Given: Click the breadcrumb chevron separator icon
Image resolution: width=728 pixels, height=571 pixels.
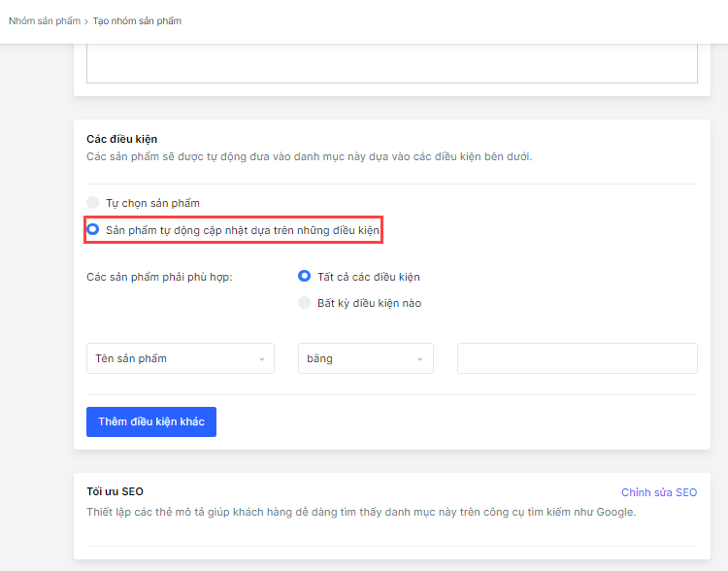Looking at the screenshot, I should pyautogui.click(x=85, y=21).
